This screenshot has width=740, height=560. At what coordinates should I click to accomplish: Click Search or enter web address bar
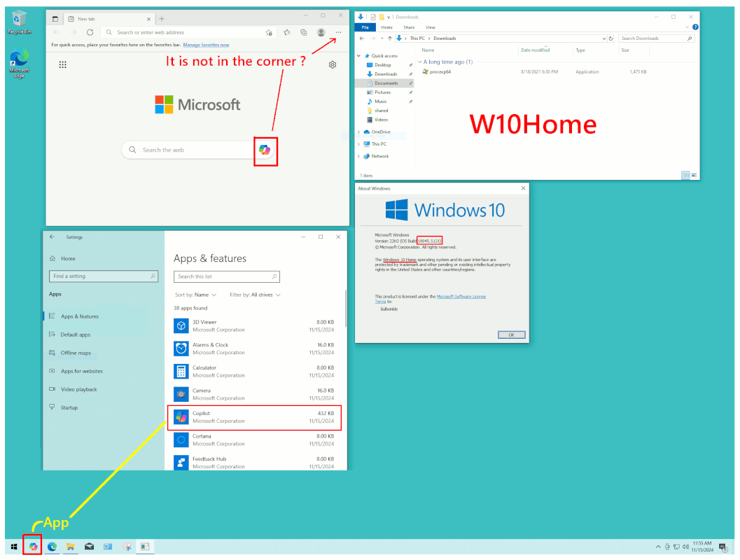tap(189, 33)
